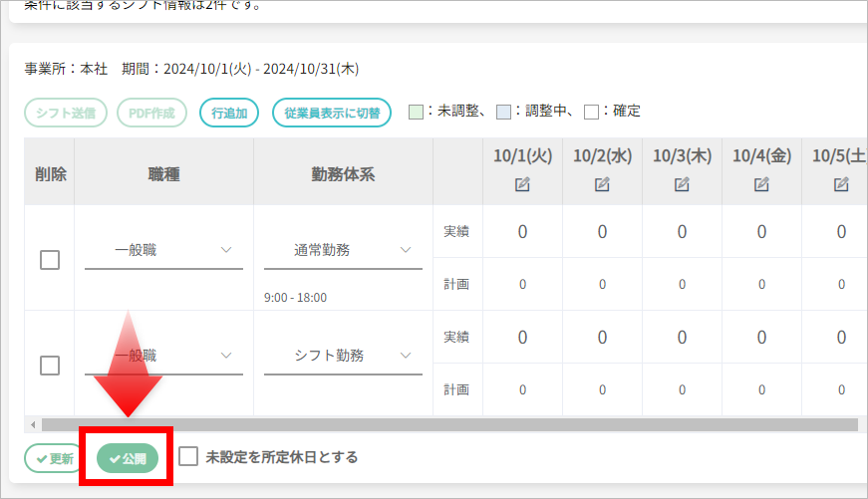
Task: Open the 一般職 dropdown in first row
Action: point(163,250)
